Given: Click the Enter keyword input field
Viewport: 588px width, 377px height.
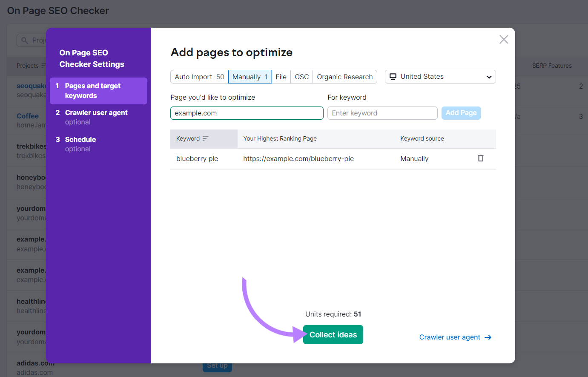Looking at the screenshot, I should click(x=382, y=113).
